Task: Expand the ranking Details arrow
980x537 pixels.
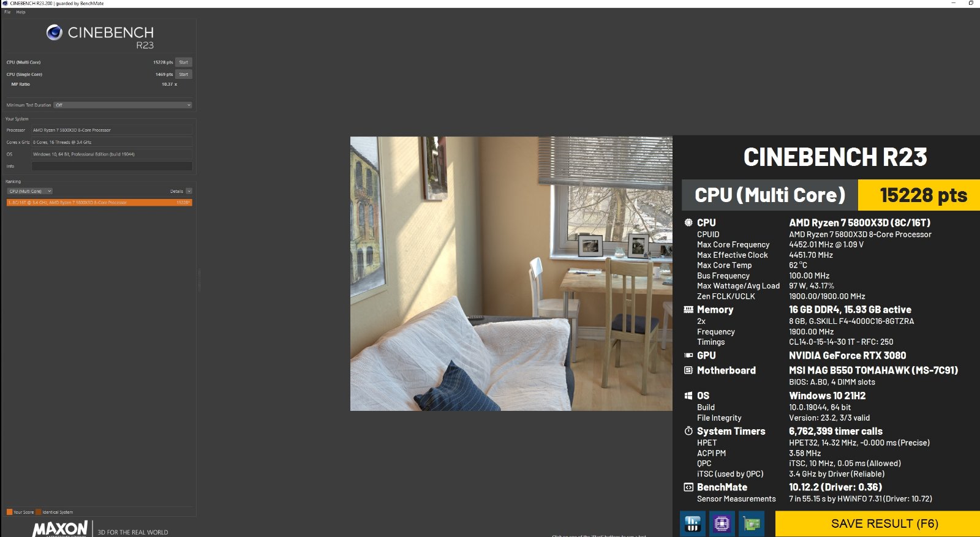Action: tap(189, 191)
